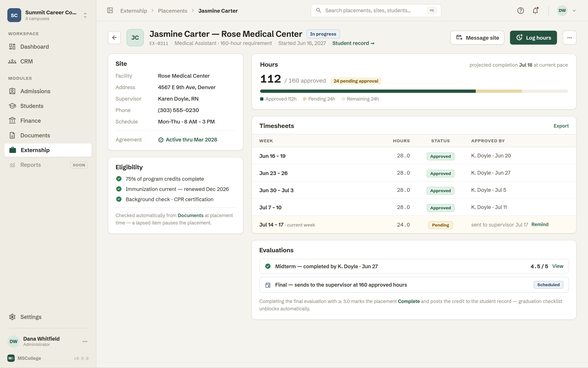
Task: Click the SC organization logo
Action: 14,15
